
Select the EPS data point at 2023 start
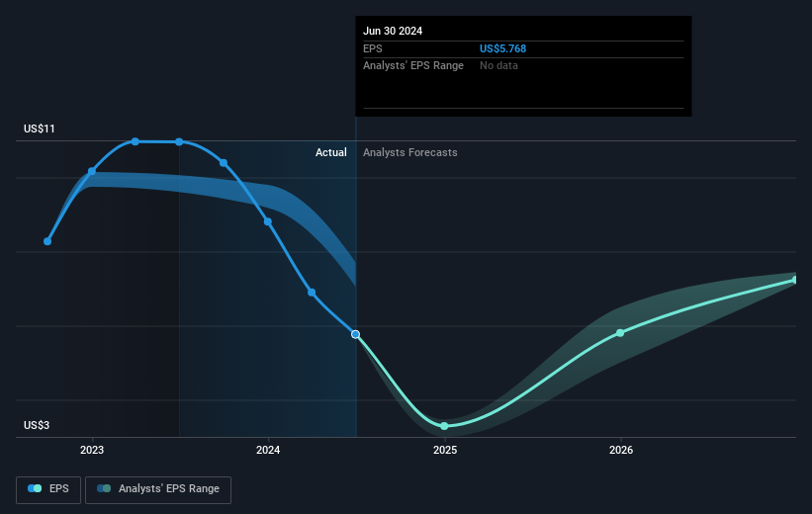[x=92, y=171]
